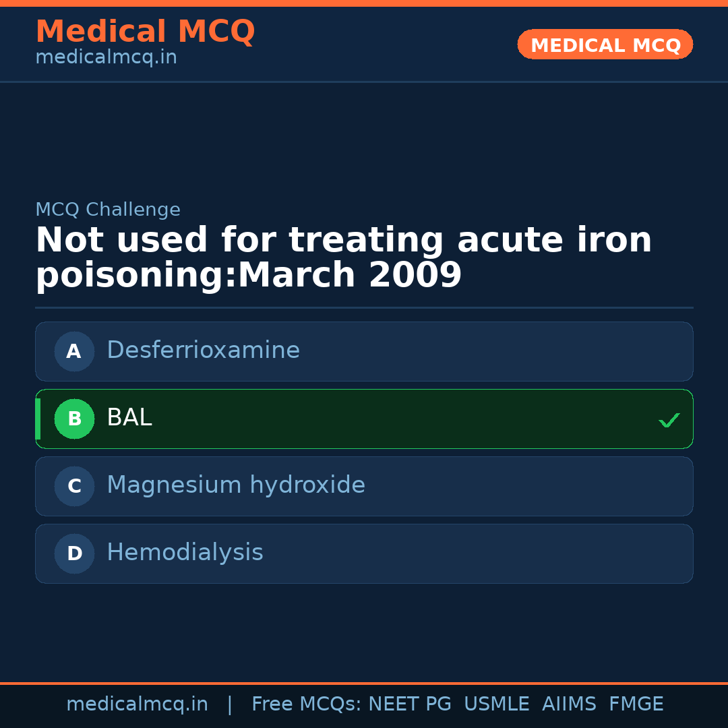728x728 pixels.
Task: Click the Free MCQs footer label
Action: 306,704
